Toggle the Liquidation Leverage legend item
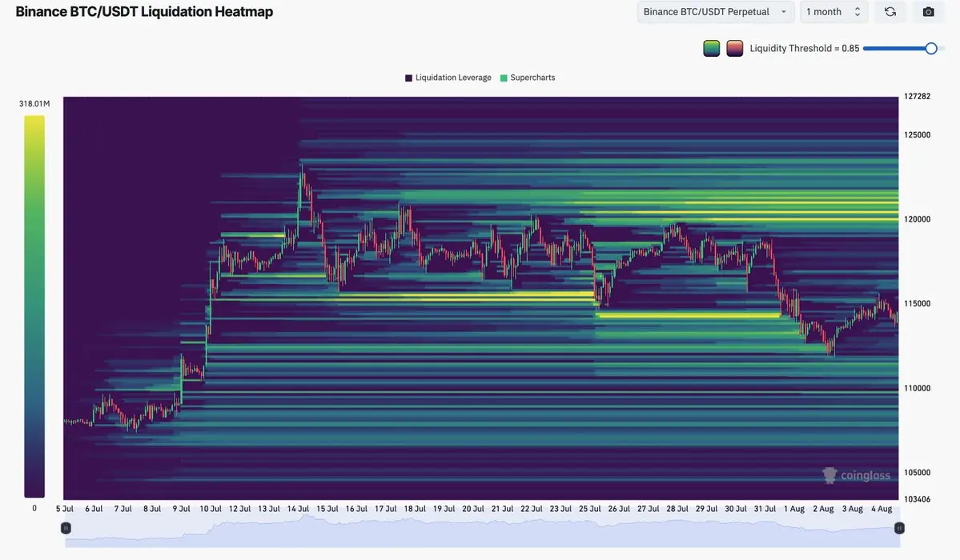This screenshot has width=960, height=560. [448, 78]
